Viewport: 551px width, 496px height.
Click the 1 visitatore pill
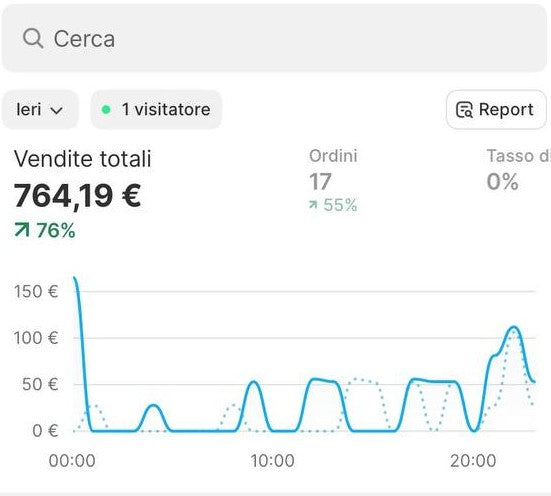click(x=156, y=110)
